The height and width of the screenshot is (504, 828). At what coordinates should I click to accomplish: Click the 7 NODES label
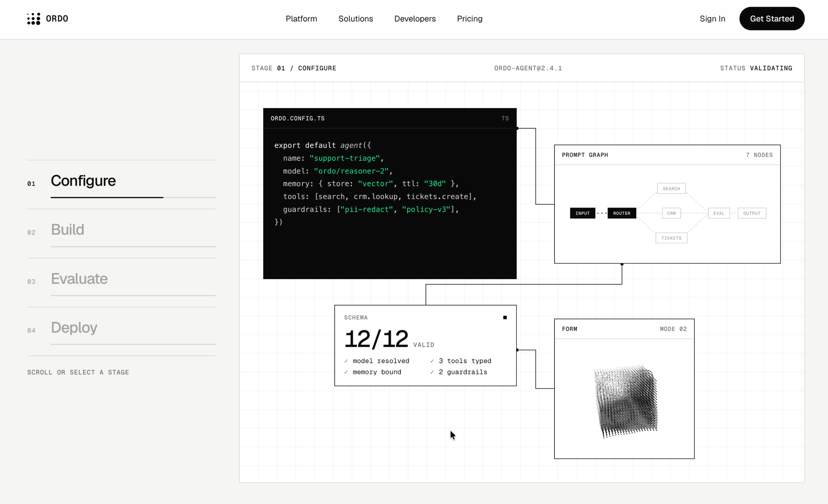point(759,155)
